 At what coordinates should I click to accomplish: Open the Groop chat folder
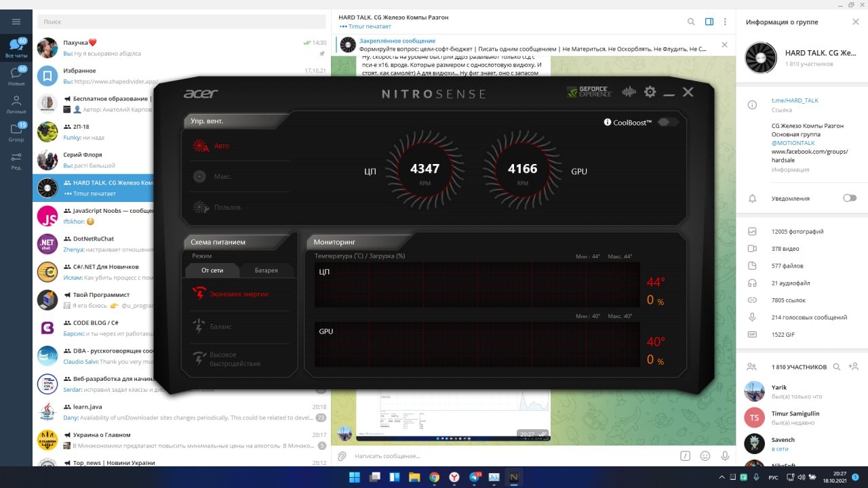tap(16, 132)
